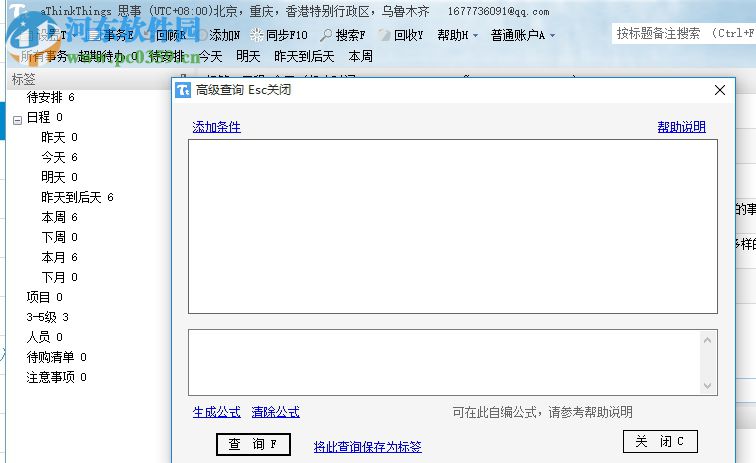Click the 清除公式 link

click(x=276, y=412)
